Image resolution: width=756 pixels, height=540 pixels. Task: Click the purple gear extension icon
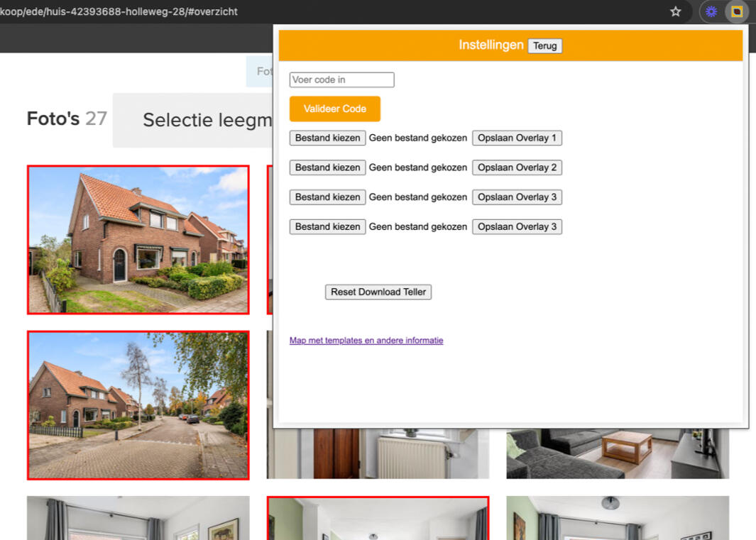coord(711,11)
